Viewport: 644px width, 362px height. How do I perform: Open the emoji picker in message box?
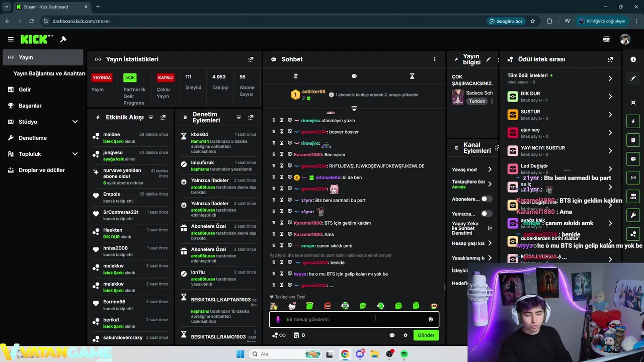[x=431, y=319]
